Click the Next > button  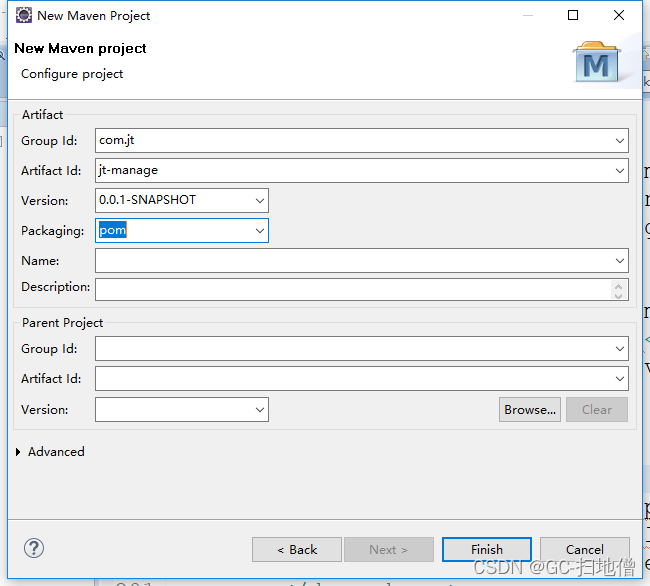pyautogui.click(x=389, y=550)
